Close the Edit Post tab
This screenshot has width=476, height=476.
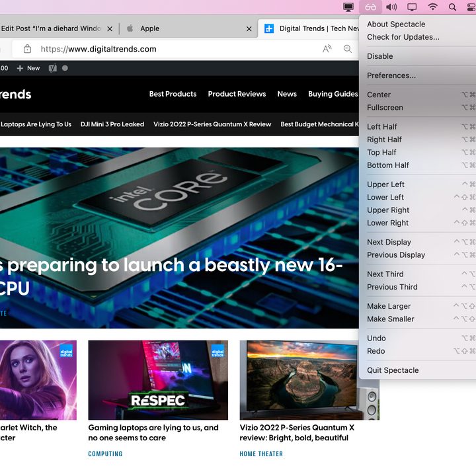[110, 29]
